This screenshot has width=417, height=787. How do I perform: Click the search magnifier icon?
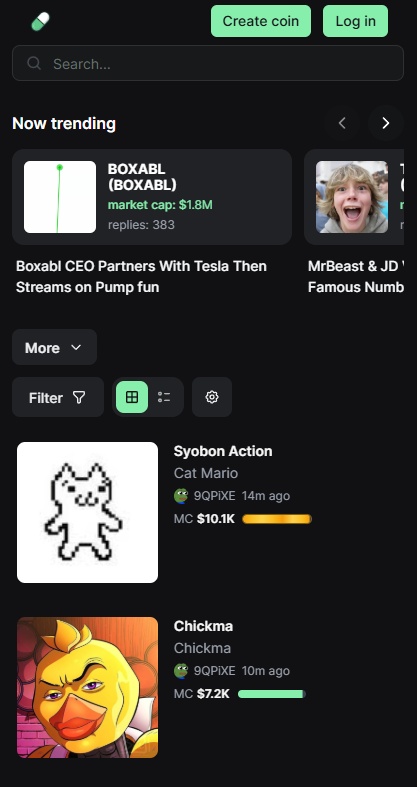(34, 63)
